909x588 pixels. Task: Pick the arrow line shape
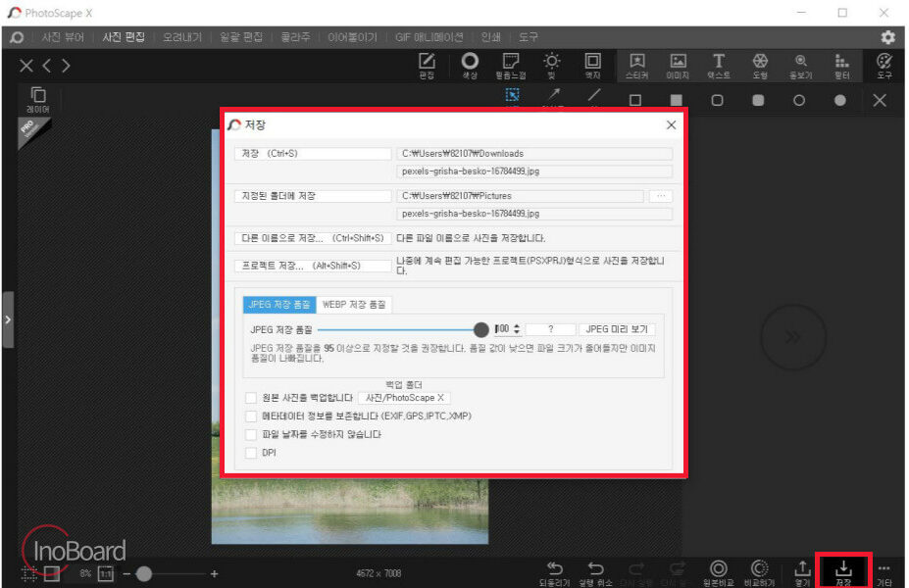tap(554, 96)
